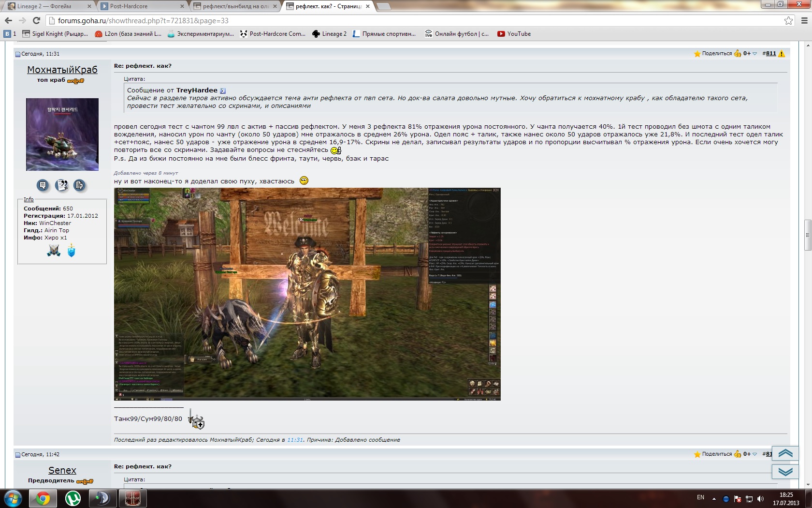Click the action center flag tray icon
812x508 pixels.
pyautogui.click(x=738, y=499)
